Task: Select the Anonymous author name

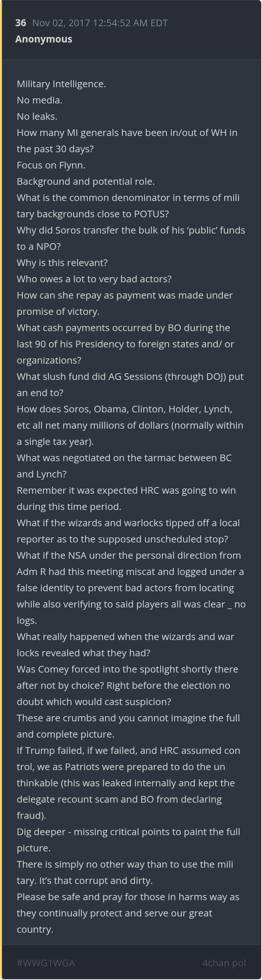Action: (x=44, y=39)
